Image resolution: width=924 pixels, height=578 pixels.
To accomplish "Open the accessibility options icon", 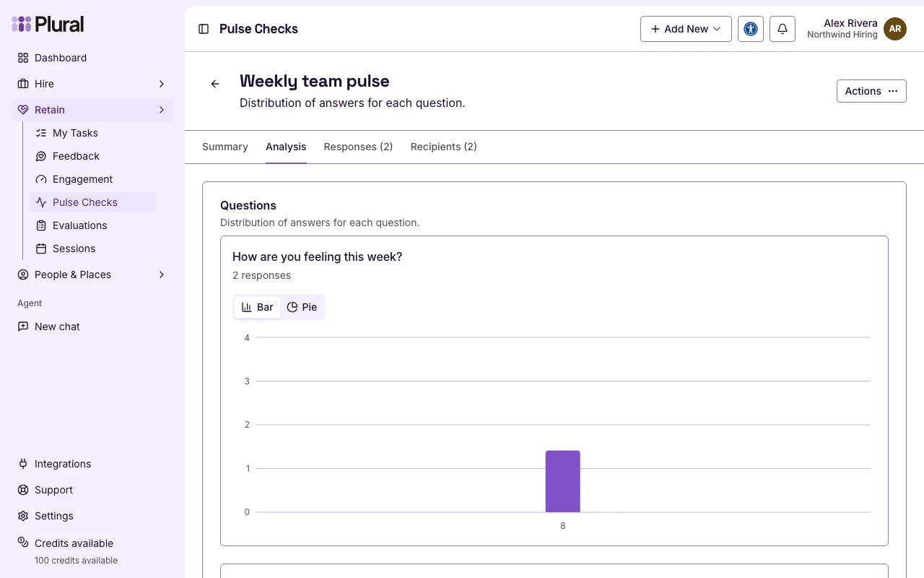I will [751, 29].
